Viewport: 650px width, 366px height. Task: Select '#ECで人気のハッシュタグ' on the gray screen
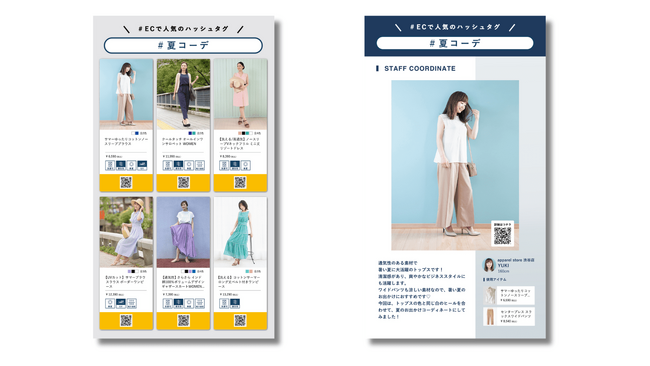[x=183, y=29]
